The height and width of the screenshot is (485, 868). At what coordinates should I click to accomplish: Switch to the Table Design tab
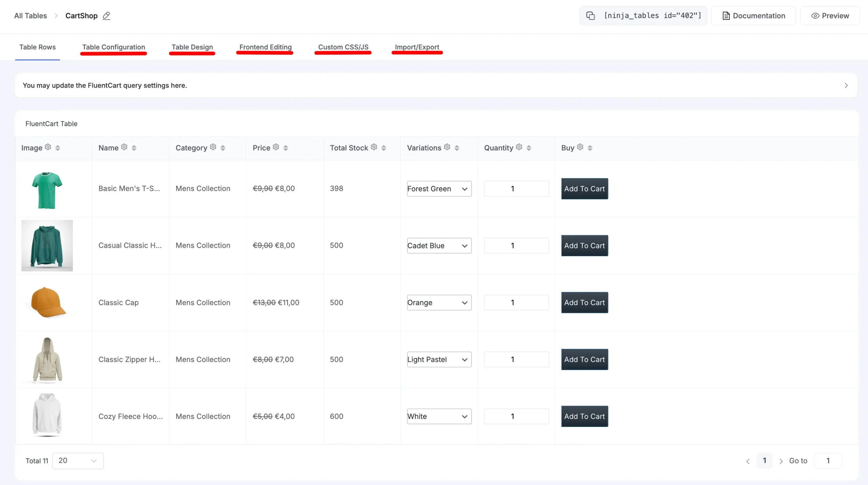tap(192, 47)
